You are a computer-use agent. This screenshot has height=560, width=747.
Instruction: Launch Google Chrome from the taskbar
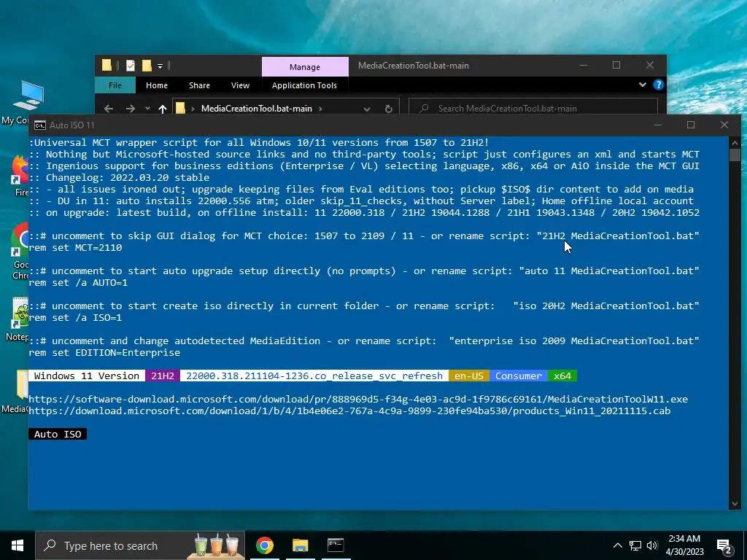(x=264, y=545)
